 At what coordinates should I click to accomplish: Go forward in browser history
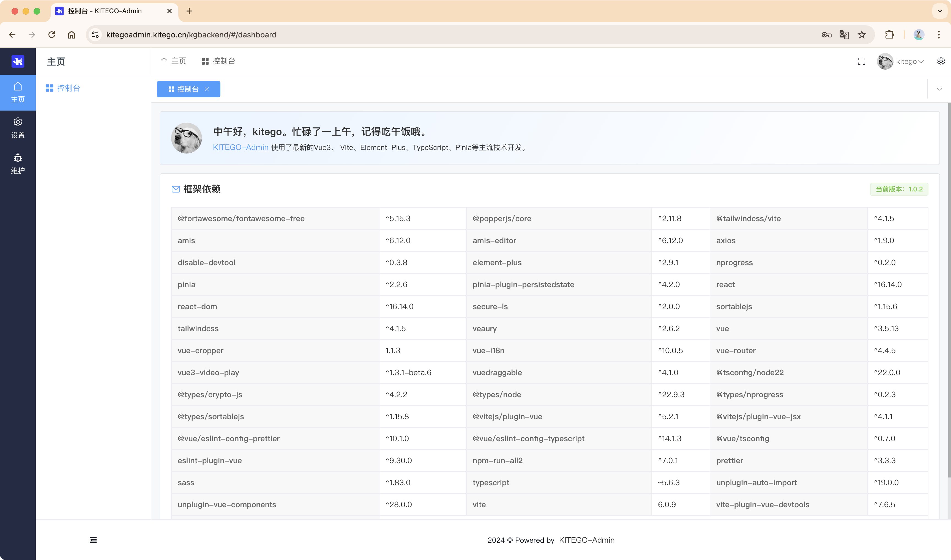coord(32,35)
